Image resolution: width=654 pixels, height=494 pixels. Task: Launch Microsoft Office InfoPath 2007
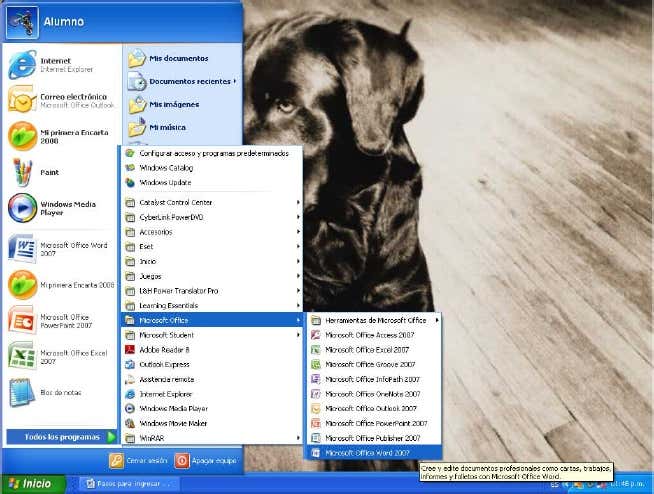(374, 379)
